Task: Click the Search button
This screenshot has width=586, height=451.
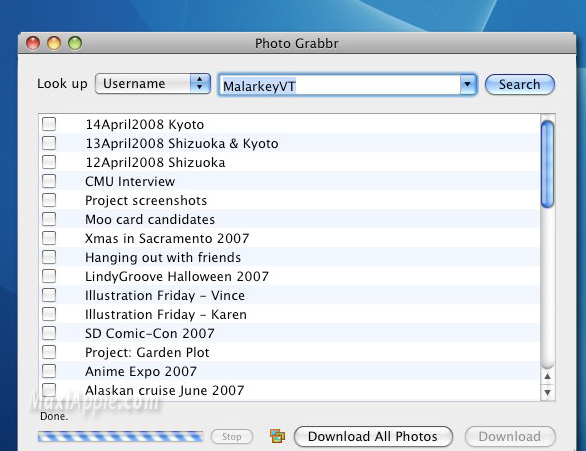Action: (x=519, y=84)
